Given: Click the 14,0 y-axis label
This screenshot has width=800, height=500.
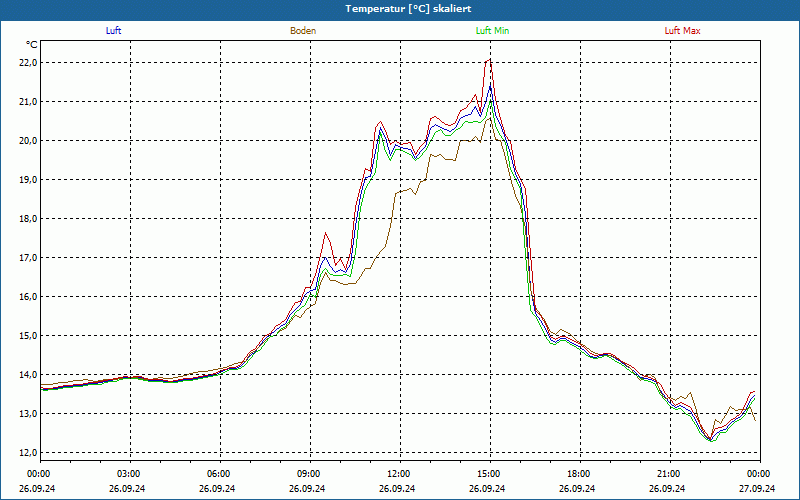Looking at the screenshot, I should pyautogui.click(x=28, y=374).
